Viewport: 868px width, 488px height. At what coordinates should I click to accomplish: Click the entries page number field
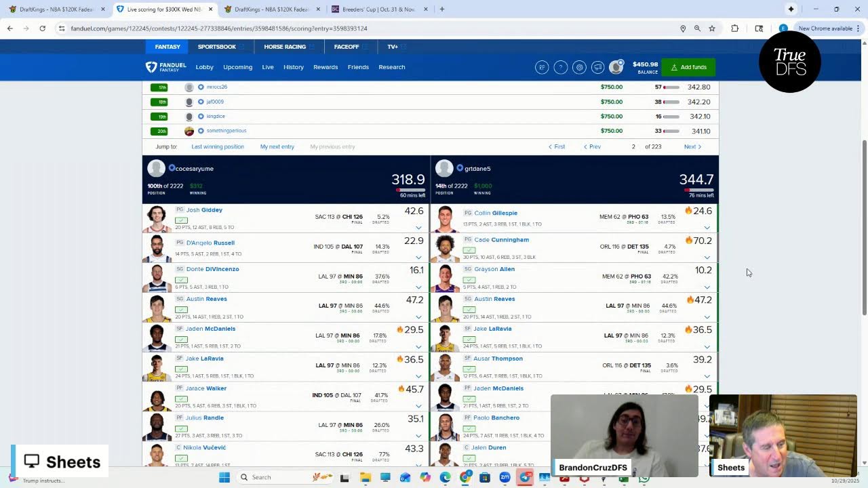(633, 146)
